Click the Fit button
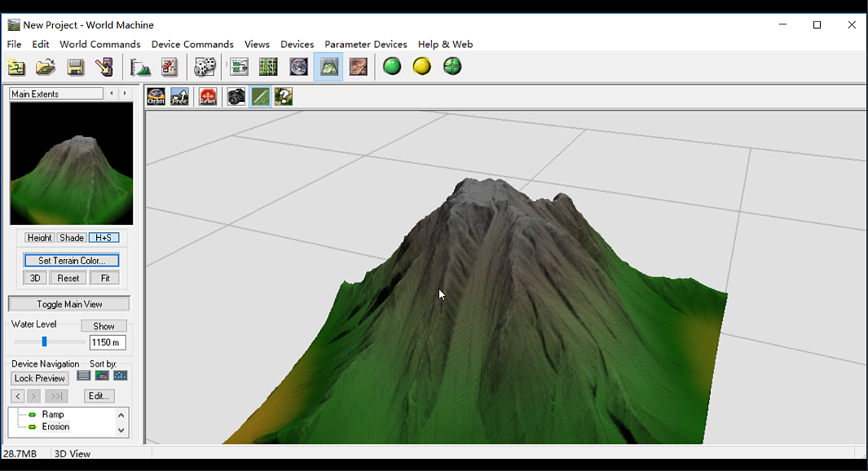The height and width of the screenshot is (471, 868). [x=104, y=278]
